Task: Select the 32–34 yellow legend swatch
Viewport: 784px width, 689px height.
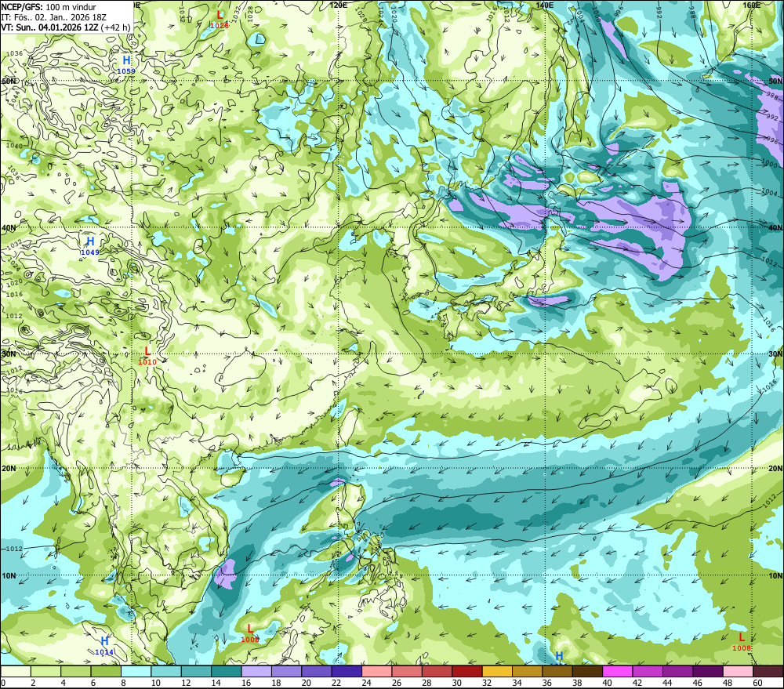Action: pos(497,671)
